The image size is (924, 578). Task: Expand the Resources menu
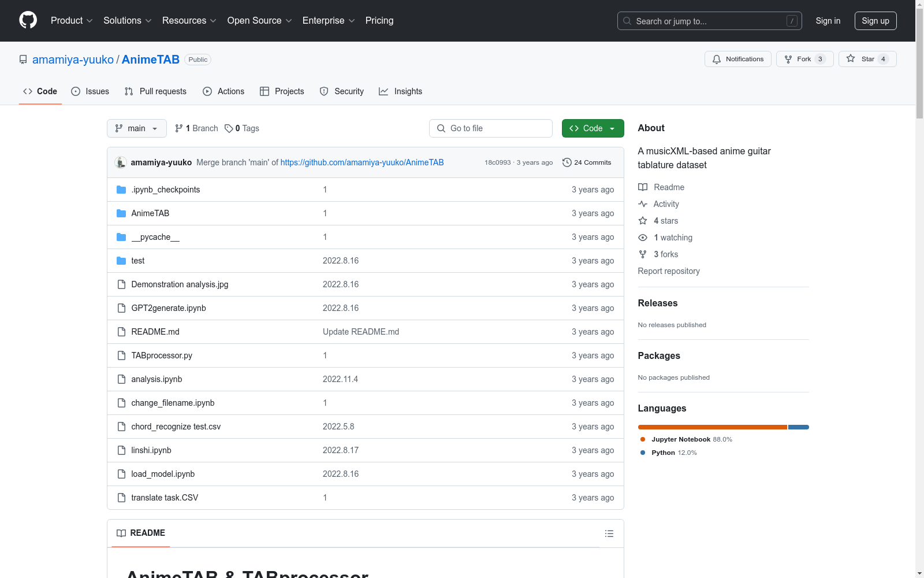[x=189, y=20]
